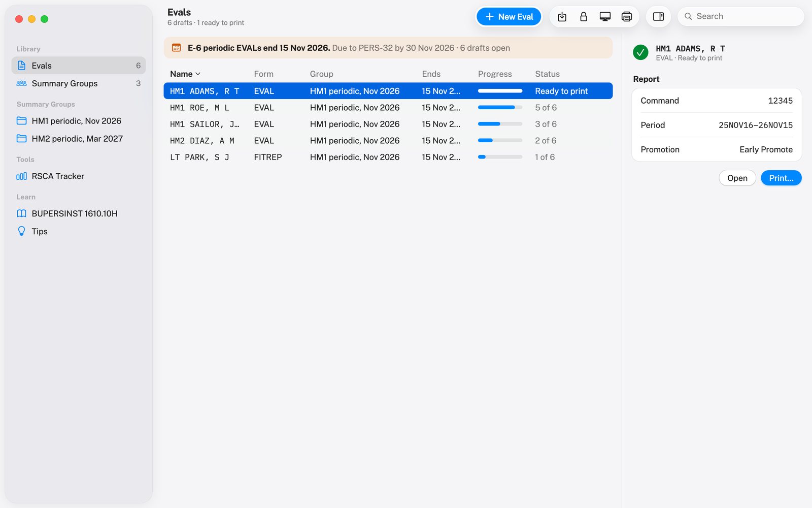Click the lock icon in toolbar
Viewport: 812px width, 508px height.
pyautogui.click(x=584, y=17)
